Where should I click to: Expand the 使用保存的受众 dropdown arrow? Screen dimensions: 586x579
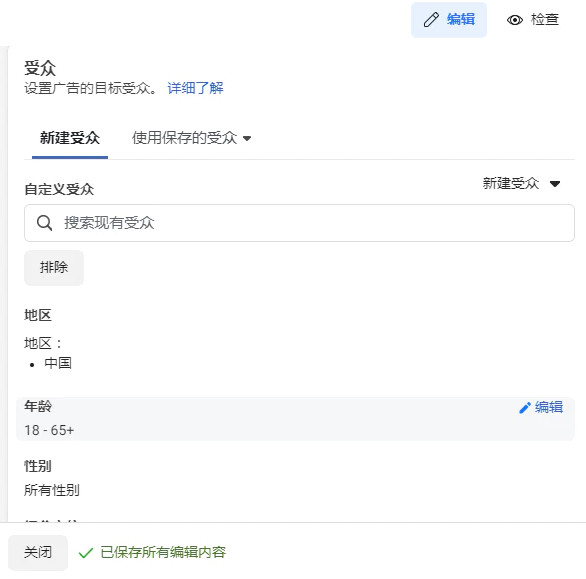pyautogui.click(x=247, y=139)
